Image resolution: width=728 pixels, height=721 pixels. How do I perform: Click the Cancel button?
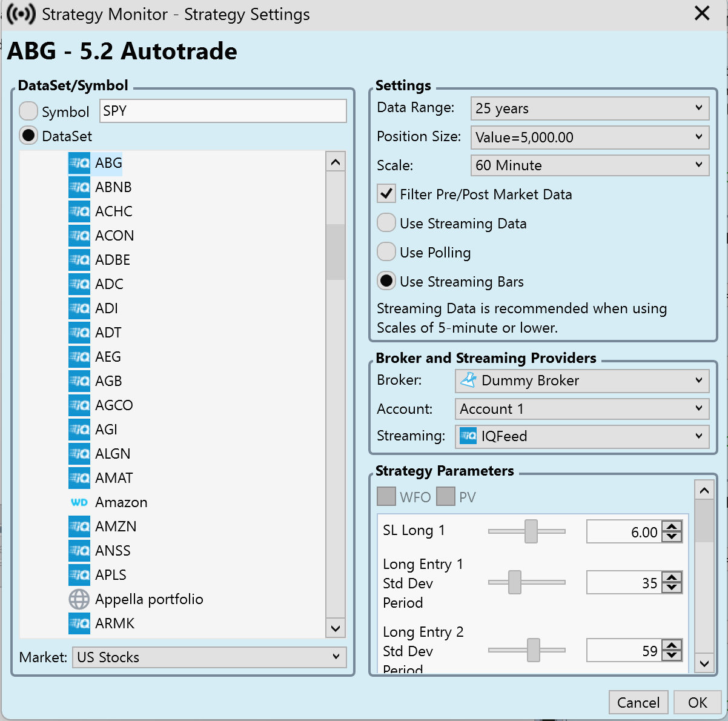pyautogui.click(x=638, y=702)
